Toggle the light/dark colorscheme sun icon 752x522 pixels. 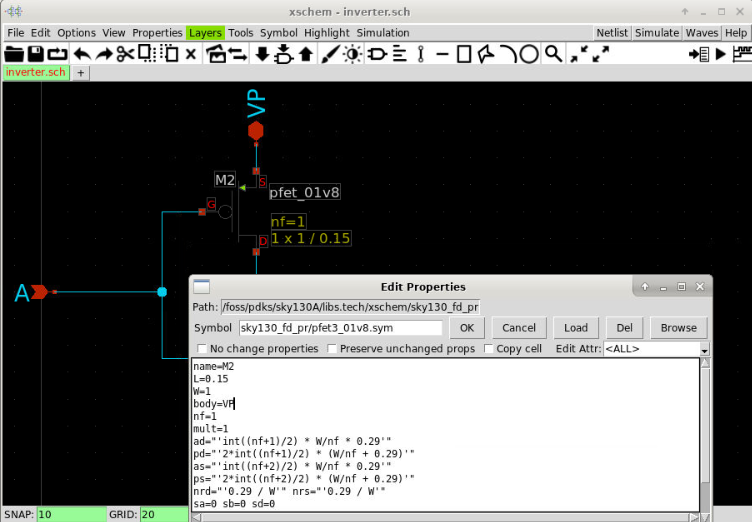tap(352, 54)
